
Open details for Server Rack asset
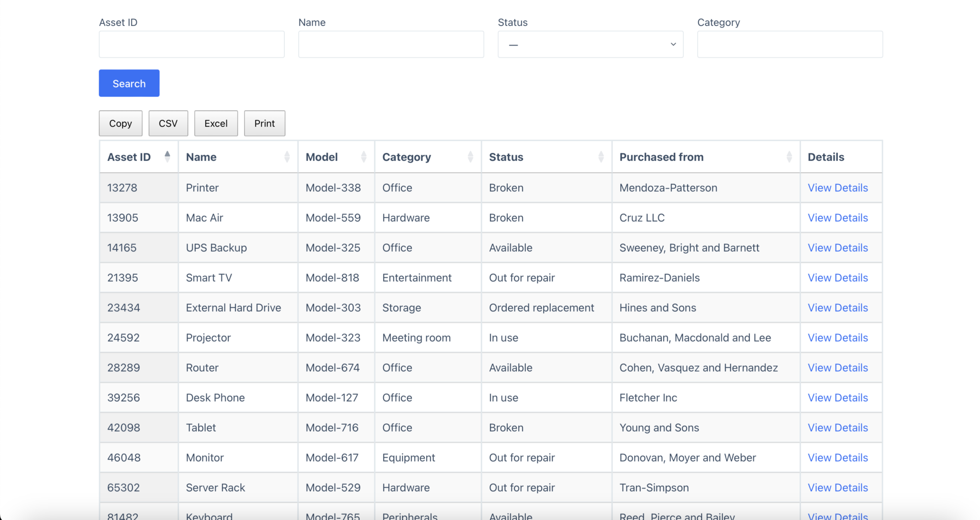coord(837,488)
